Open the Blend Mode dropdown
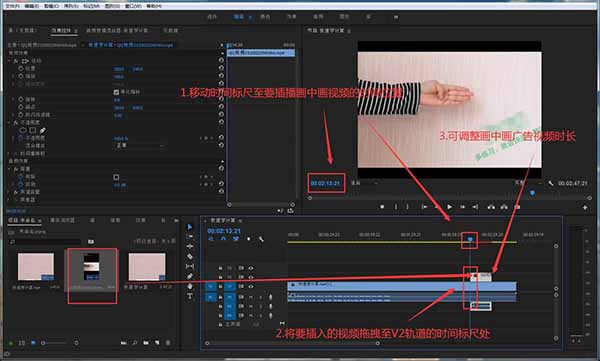 pos(140,146)
